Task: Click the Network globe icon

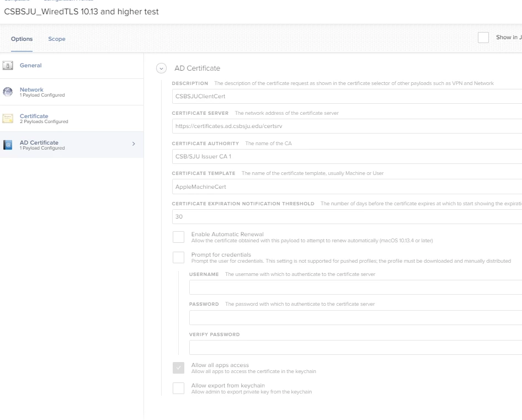Action: pos(8,92)
